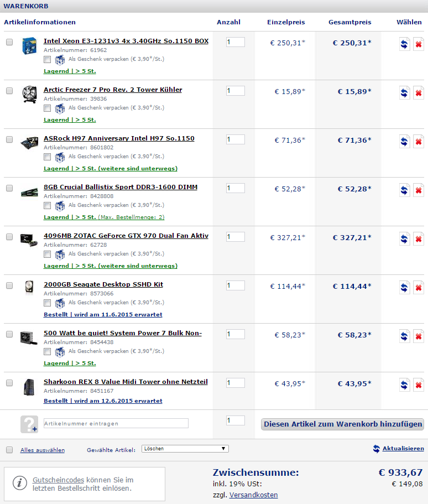This screenshot has width=428, height=504.
Task: Click Diesen Artikel zum Warenkorb hinzufügen button
Action: point(342,424)
